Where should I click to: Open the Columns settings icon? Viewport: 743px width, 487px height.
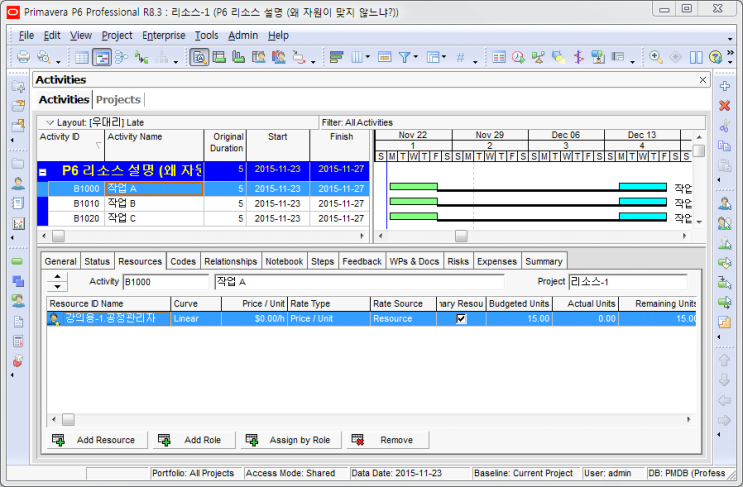click(x=357, y=58)
